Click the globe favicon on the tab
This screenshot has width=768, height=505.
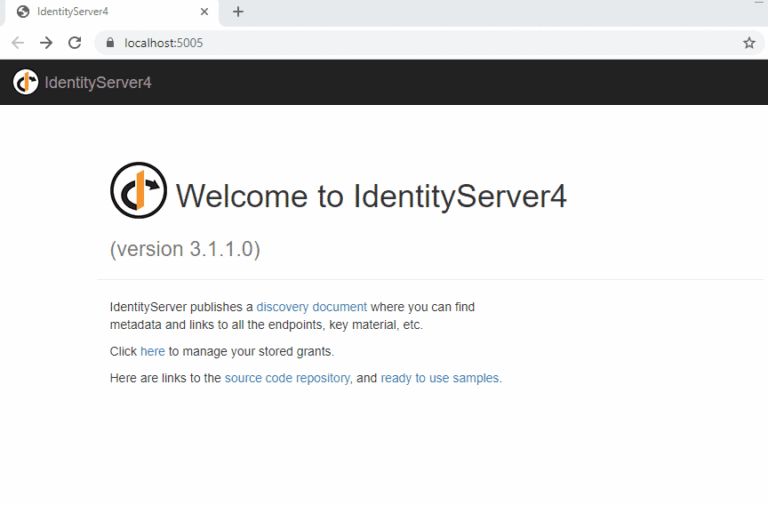click(22, 12)
